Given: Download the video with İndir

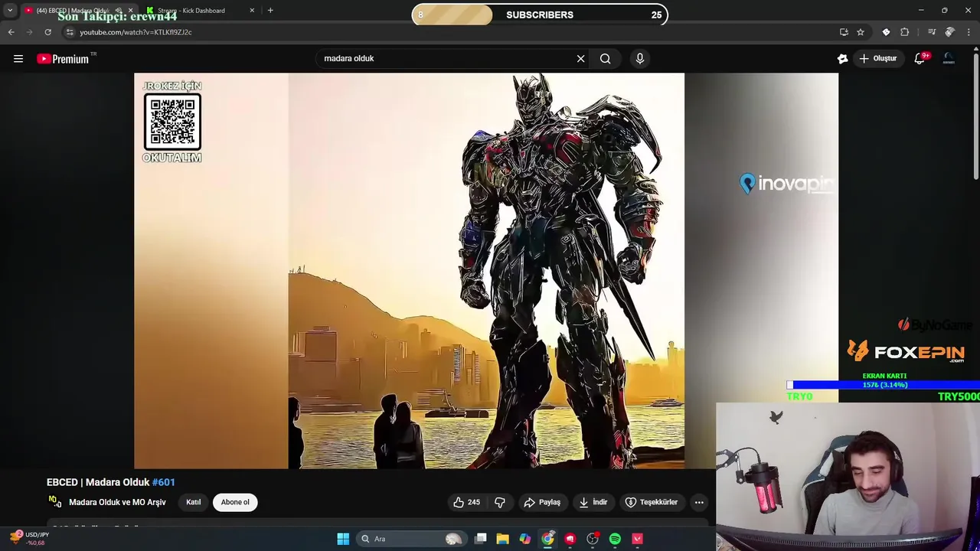Looking at the screenshot, I should tap(593, 502).
